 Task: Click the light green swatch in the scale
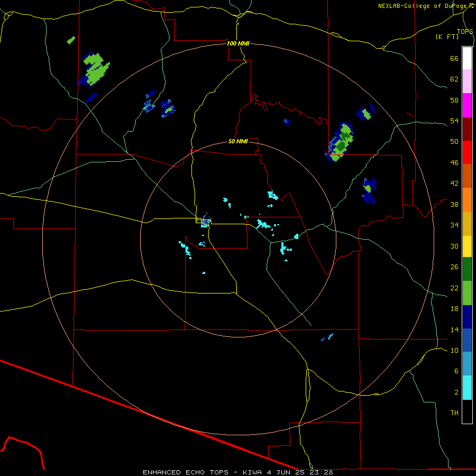(467, 293)
